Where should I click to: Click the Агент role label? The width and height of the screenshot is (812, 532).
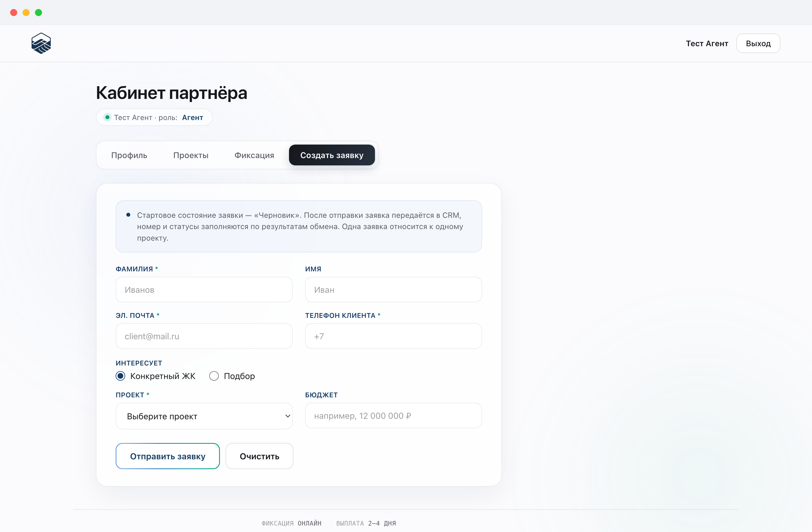point(192,117)
